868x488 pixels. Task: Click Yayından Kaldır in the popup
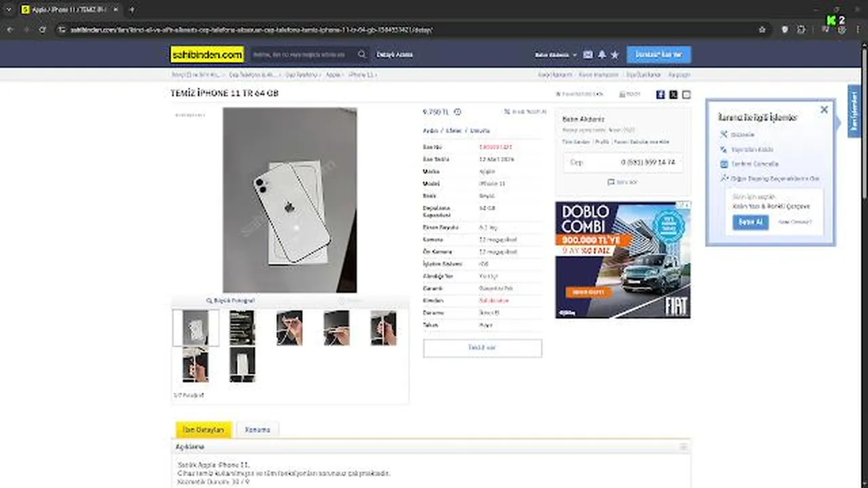[751, 149]
